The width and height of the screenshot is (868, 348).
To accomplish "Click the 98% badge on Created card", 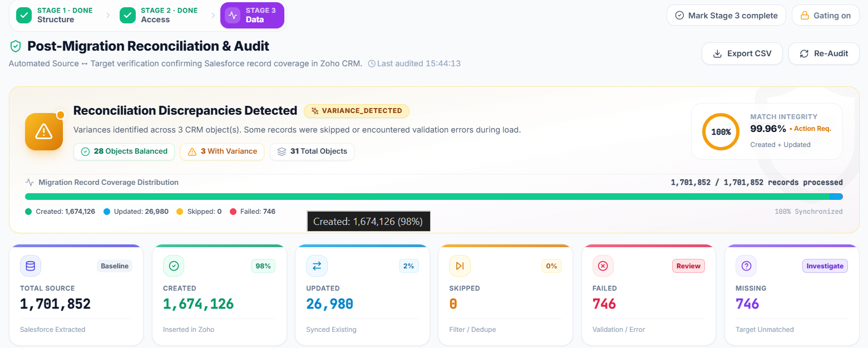I will 263,266.
